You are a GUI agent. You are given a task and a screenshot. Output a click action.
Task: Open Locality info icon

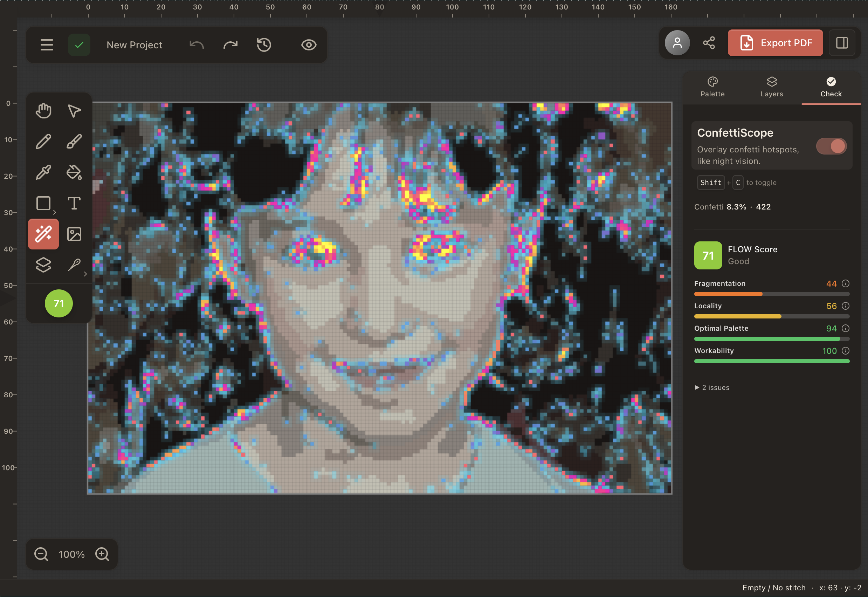point(846,306)
